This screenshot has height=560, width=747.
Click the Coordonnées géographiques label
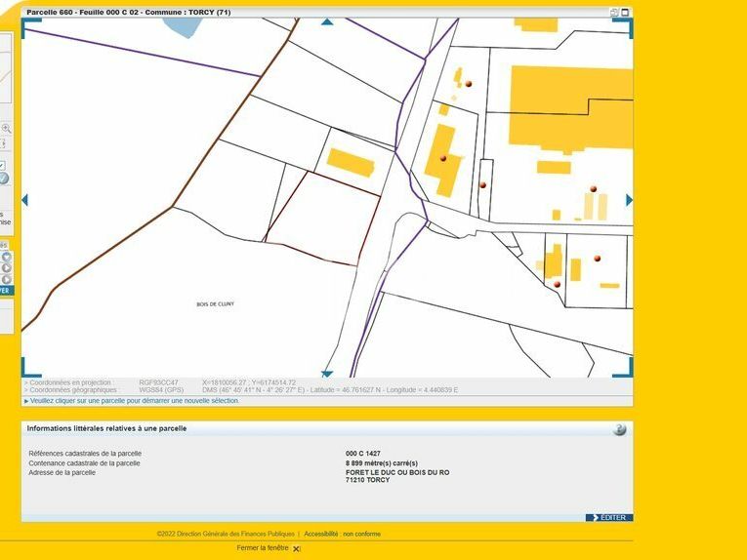(x=70, y=389)
